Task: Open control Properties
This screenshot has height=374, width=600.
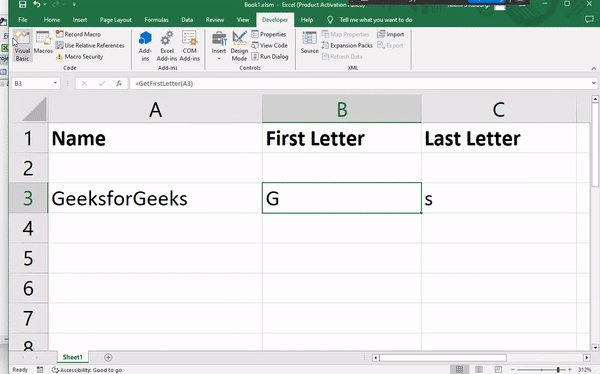Action: (269, 34)
